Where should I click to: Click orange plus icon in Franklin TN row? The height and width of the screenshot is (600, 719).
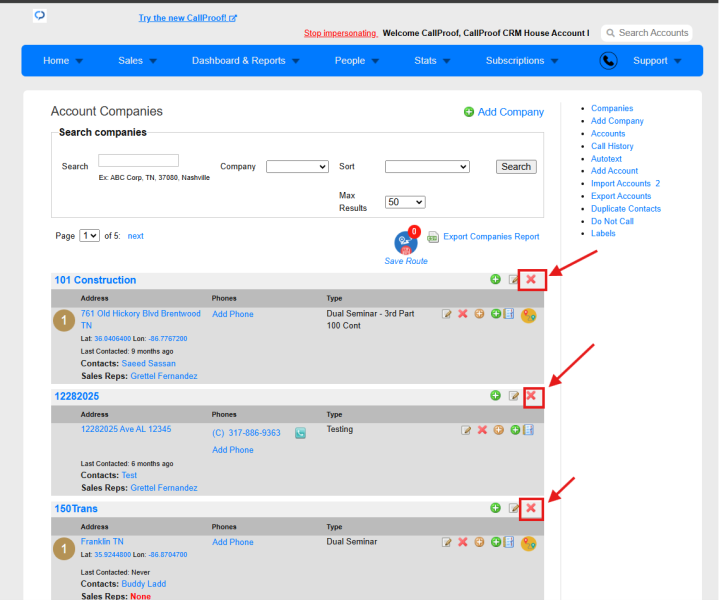(479, 542)
